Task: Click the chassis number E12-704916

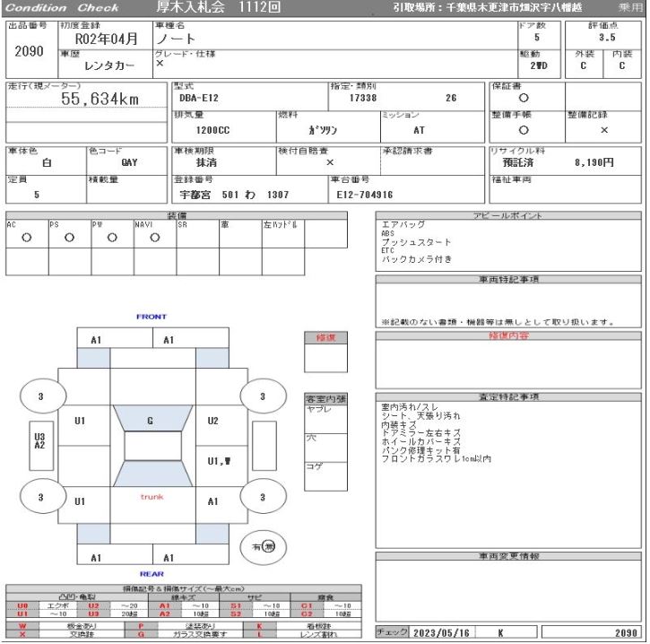Action: 364,194
